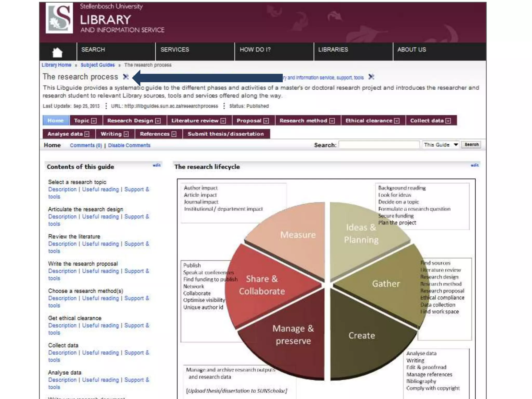Viewport: 532px width, 399px height.
Task: Click into the guide Search text field
Action: 379,145
